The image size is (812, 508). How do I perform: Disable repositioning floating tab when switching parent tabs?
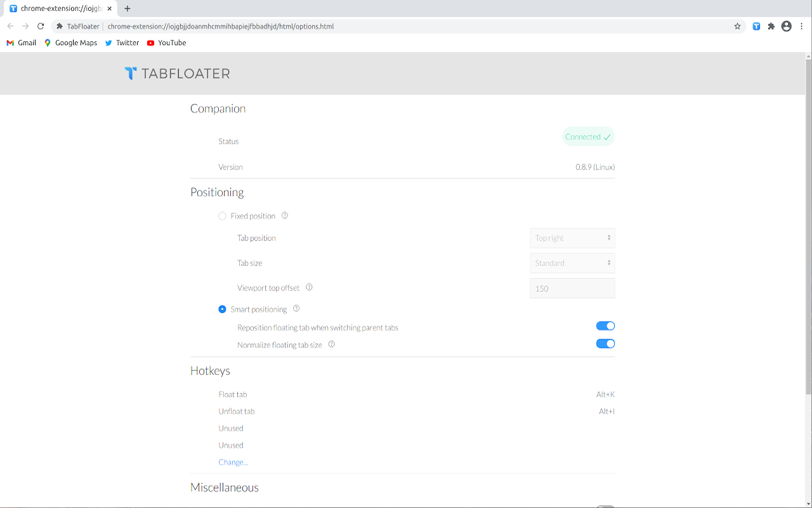click(x=605, y=325)
